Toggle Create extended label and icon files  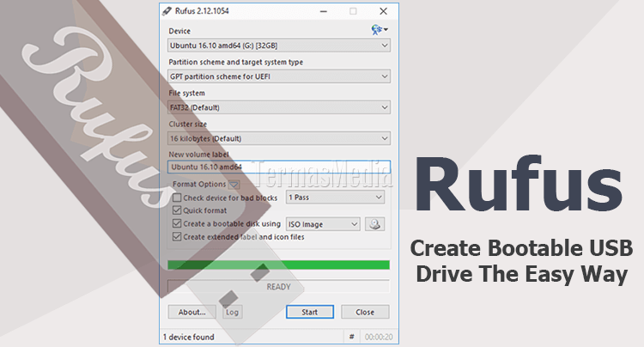pos(177,236)
